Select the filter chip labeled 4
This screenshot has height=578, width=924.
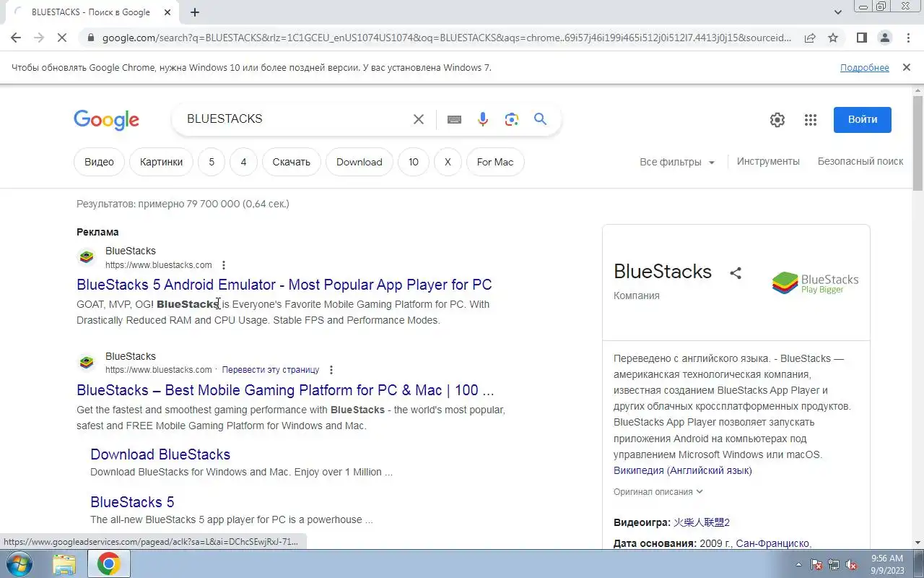click(x=243, y=162)
